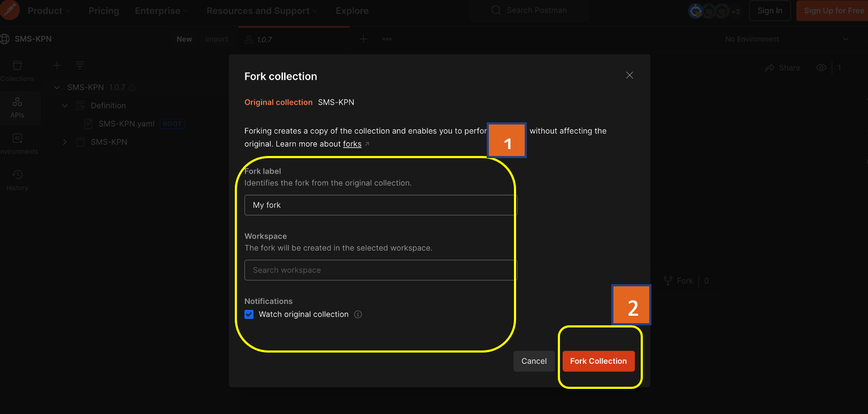Image resolution: width=868 pixels, height=414 pixels.
Task: Open History in the sidebar
Action: pyautogui.click(x=17, y=180)
